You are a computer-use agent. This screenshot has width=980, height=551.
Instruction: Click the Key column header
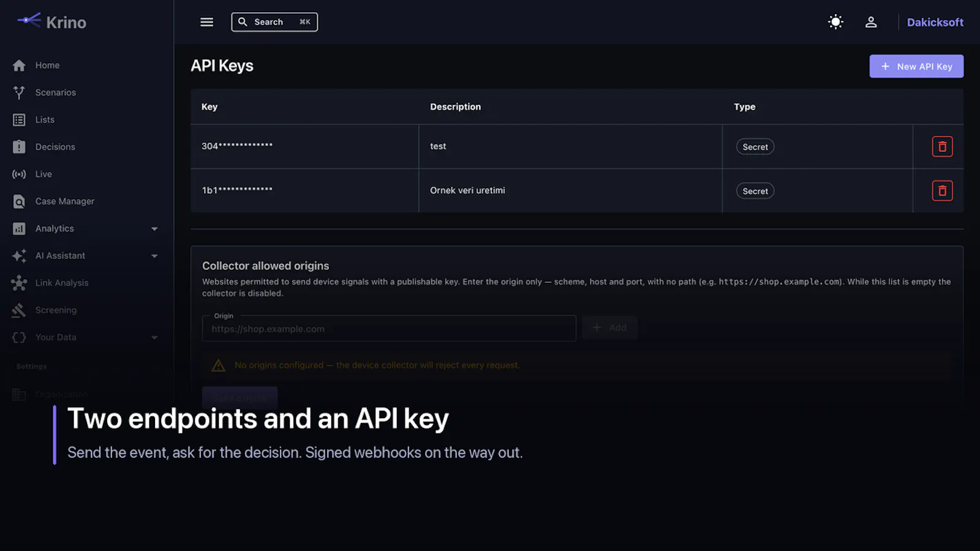click(x=209, y=107)
